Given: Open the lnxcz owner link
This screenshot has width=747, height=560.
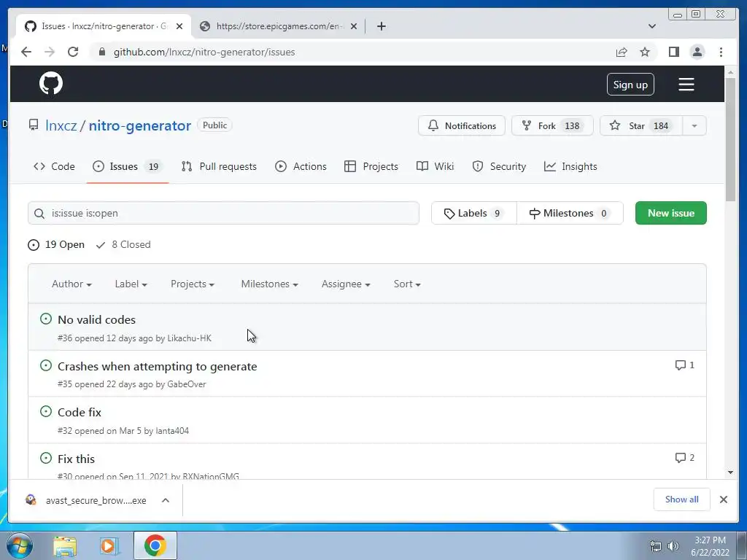Looking at the screenshot, I should point(61,125).
